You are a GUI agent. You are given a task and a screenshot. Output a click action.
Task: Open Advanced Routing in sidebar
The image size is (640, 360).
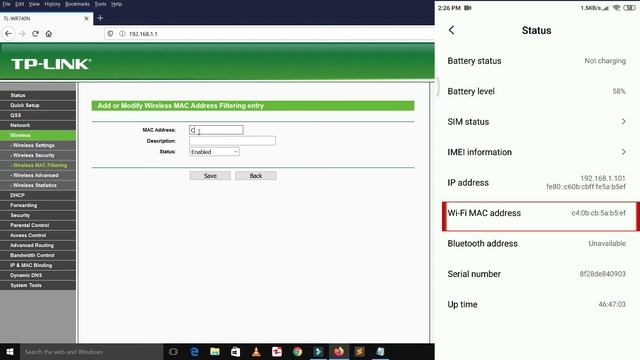[38, 245]
